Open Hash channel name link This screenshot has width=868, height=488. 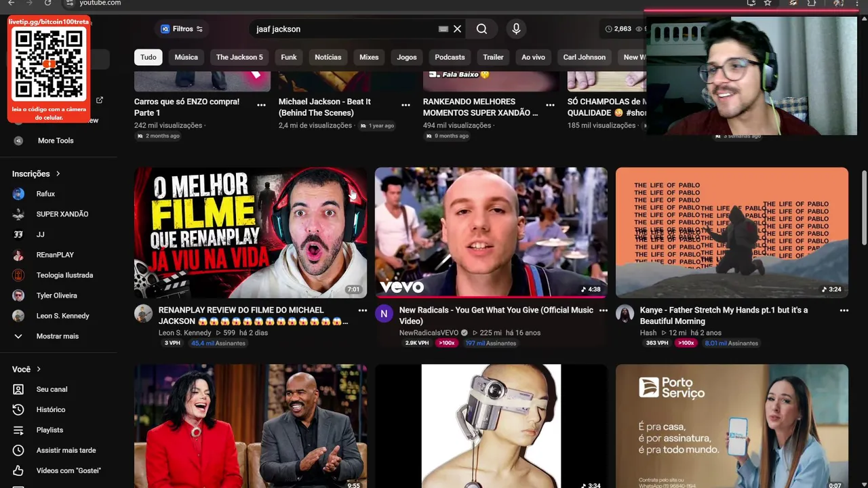click(648, 333)
